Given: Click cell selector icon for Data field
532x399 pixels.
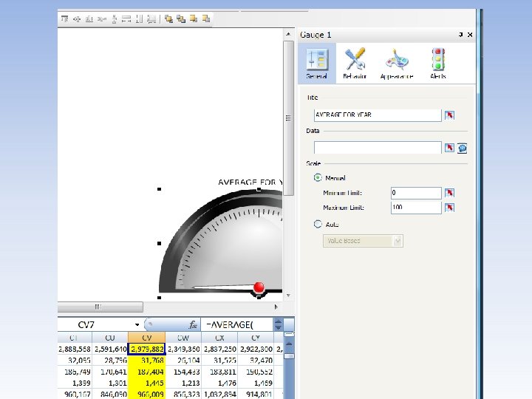Looking at the screenshot, I should pyautogui.click(x=449, y=148).
